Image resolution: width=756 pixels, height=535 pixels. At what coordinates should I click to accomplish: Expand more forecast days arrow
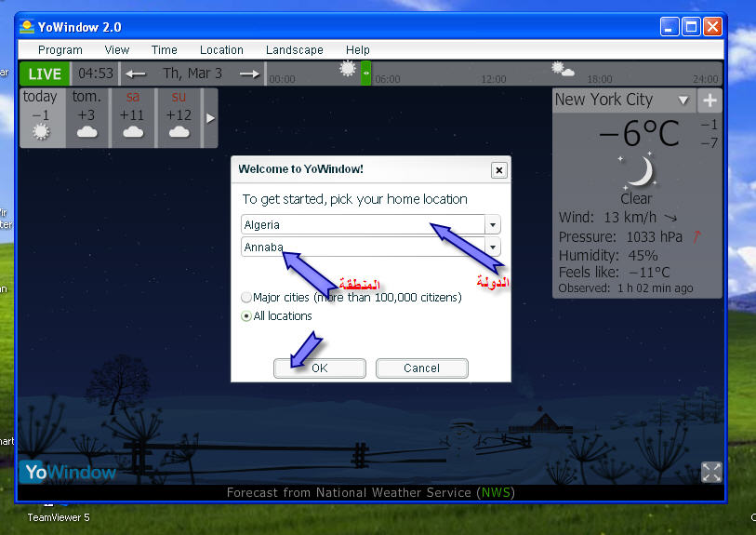[211, 118]
